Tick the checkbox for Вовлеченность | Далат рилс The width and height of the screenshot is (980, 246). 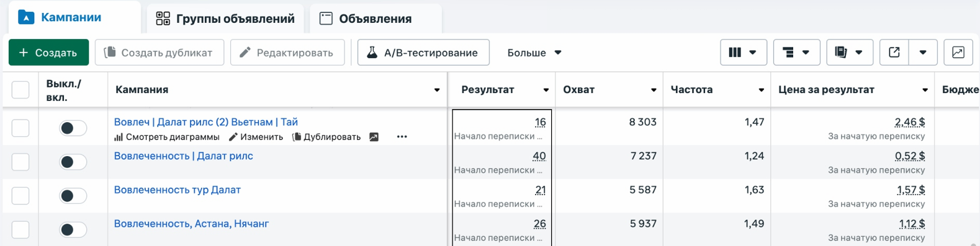point(20,162)
